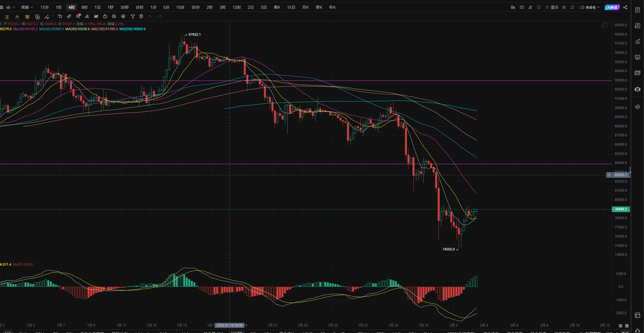Click the AI解读 button

tap(612, 7)
